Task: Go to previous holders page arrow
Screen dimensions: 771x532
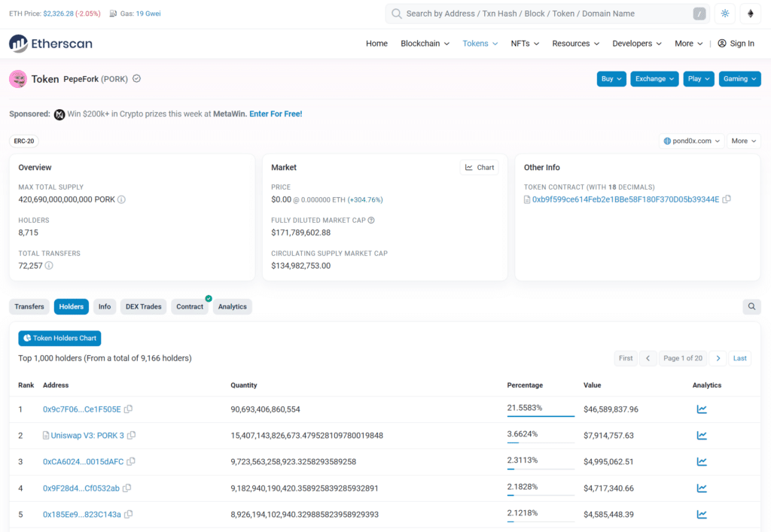Action: click(648, 358)
